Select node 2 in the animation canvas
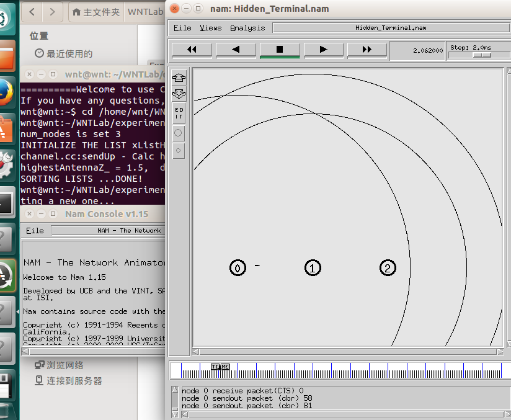This screenshot has width=511, height=420. [x=388, y=268]
